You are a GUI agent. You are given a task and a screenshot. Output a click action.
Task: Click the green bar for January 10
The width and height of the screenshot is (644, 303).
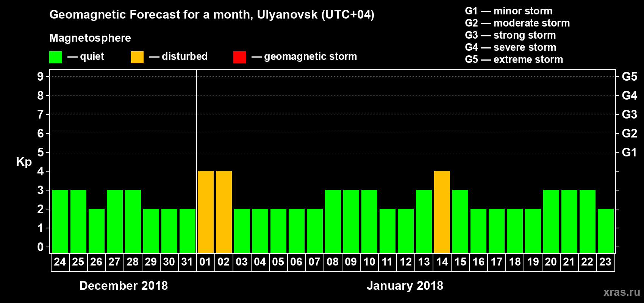[x=369, y=221]
